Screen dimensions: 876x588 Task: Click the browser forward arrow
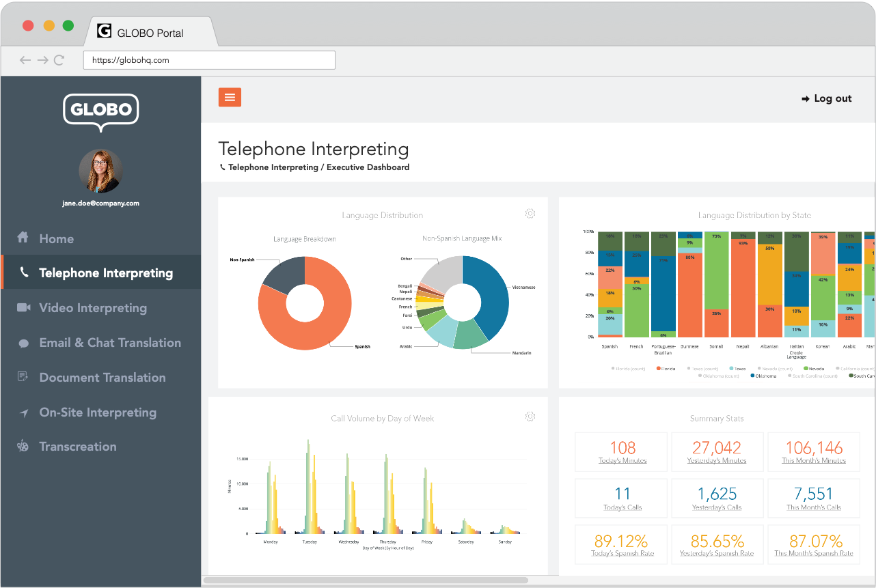[x=42, y=60]
